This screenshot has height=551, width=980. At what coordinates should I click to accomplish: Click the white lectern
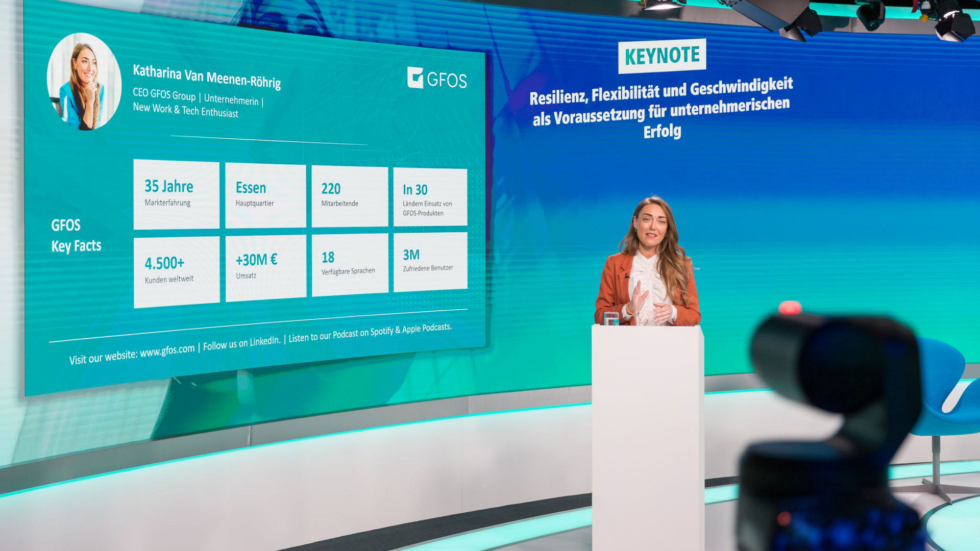click(648, 438)
